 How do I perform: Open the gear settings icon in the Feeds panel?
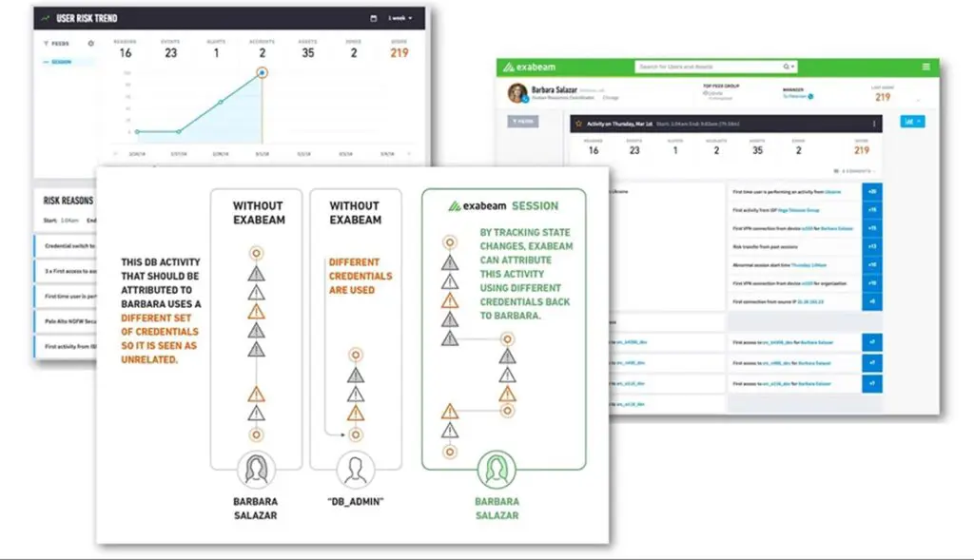[90, 44]
